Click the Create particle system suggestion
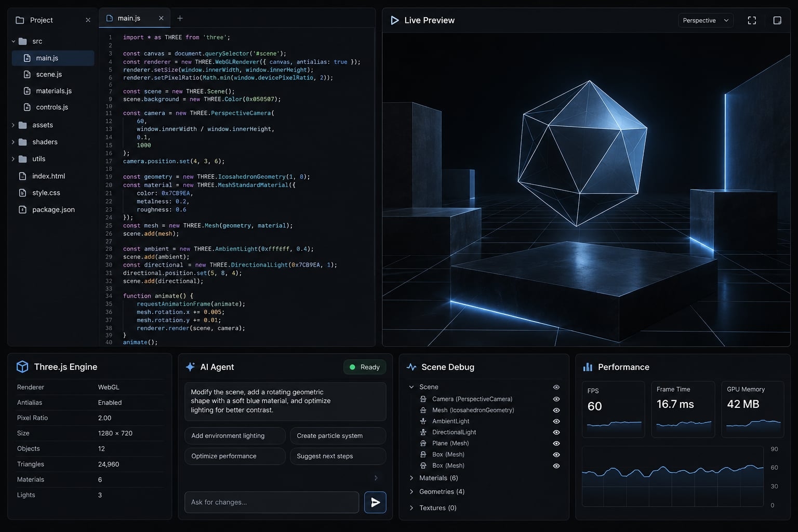This screenshot has height=532, width=798. point(338,436)
